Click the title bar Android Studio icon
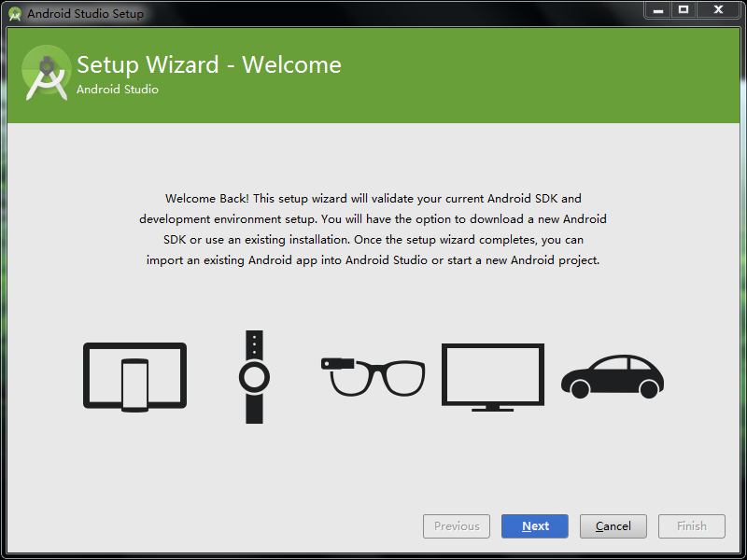This screenshot has height=560, width=747. click(15, 14)
